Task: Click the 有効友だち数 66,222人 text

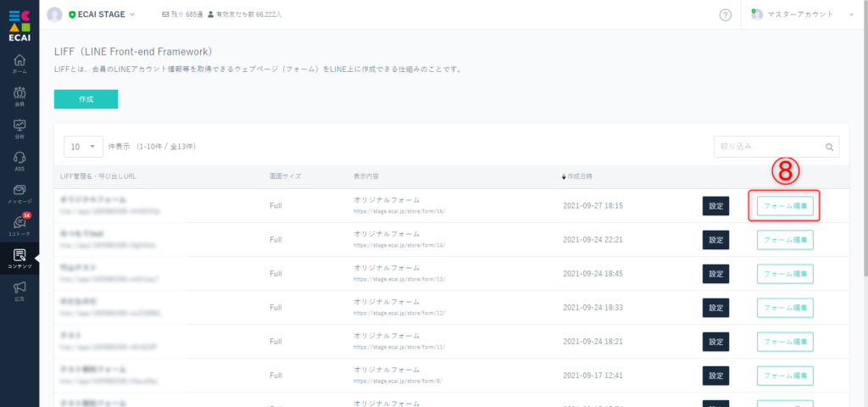Action: coord(248,15)
